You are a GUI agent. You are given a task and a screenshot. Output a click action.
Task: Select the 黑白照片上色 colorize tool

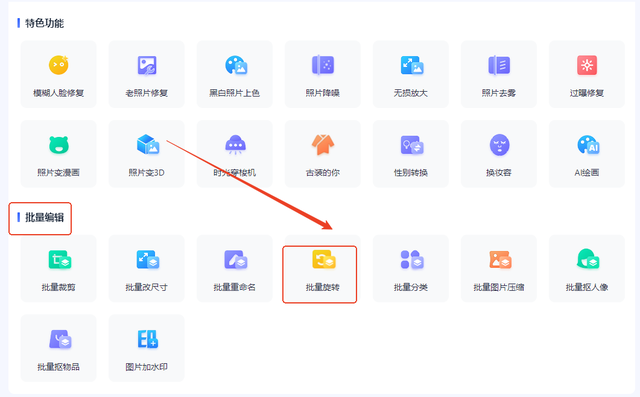tap(235, 74)
